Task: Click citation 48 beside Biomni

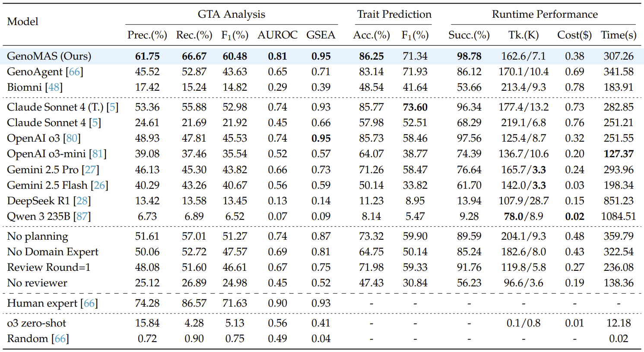Action: click(54, 87)
